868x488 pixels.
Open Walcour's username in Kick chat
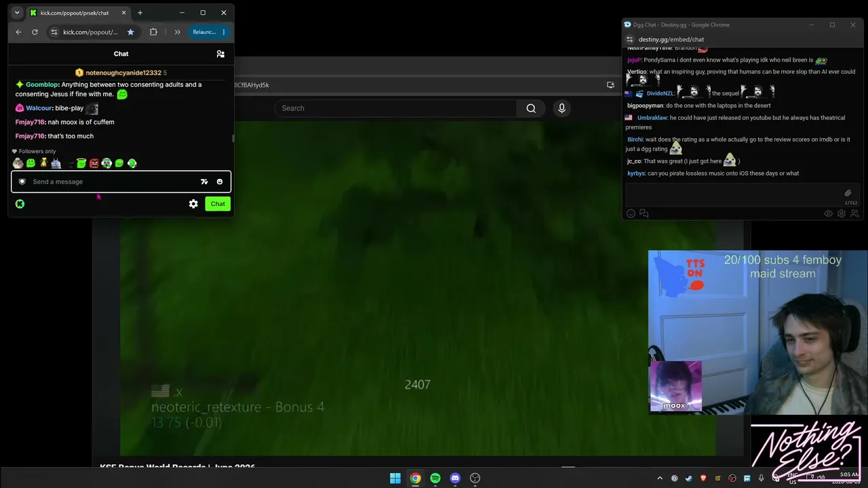[39, 108]
